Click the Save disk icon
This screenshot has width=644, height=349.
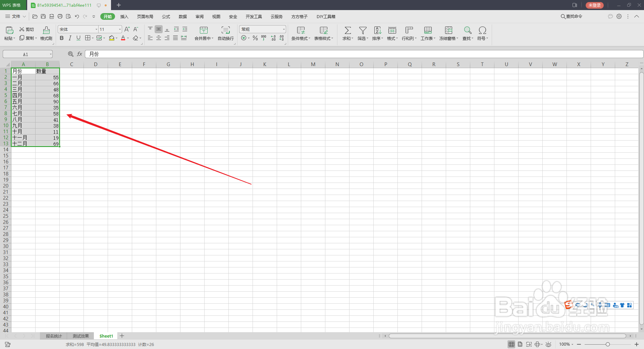click(x=43, y=16)
